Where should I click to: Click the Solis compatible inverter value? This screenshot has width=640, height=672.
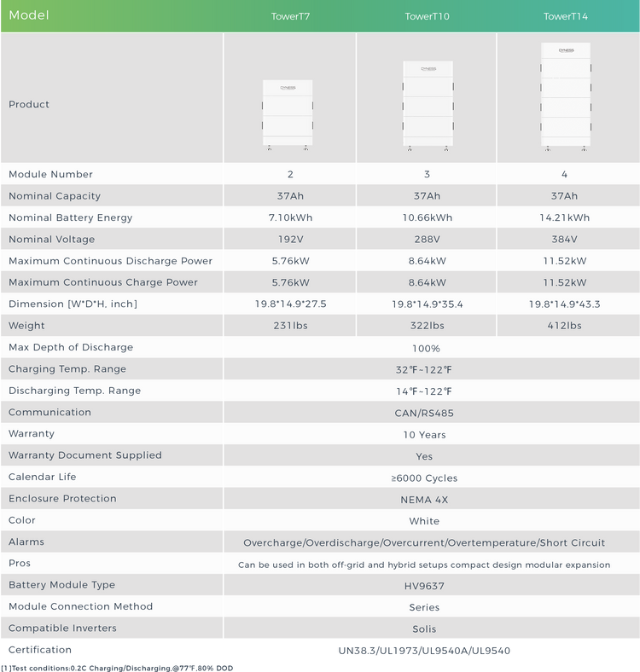point(424,629)
